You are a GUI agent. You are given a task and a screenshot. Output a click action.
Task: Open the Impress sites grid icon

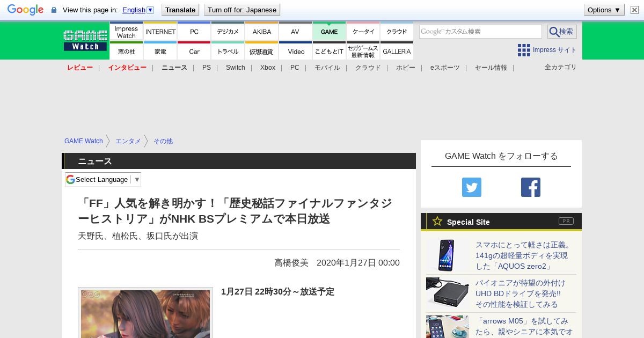click(524, 50)
